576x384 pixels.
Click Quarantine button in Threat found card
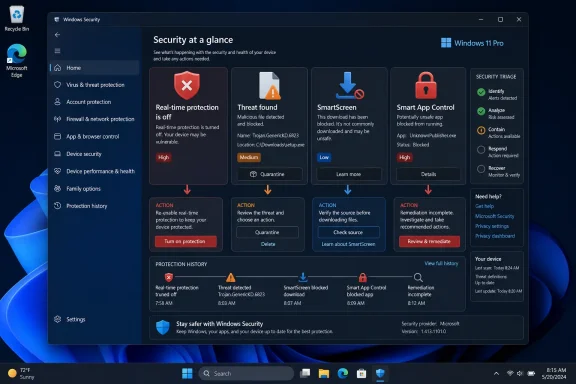click(x=270, y=174)
